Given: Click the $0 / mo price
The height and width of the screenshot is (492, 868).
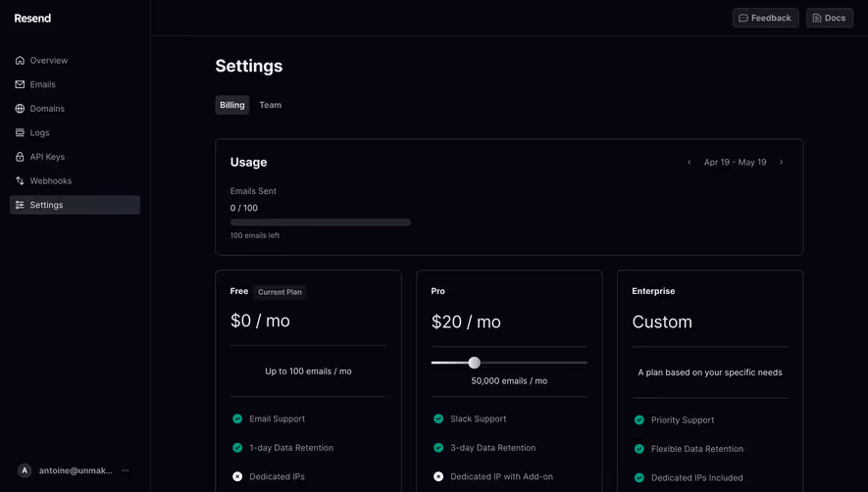Looking at the screenshot, I should click(x=260, y=321).
